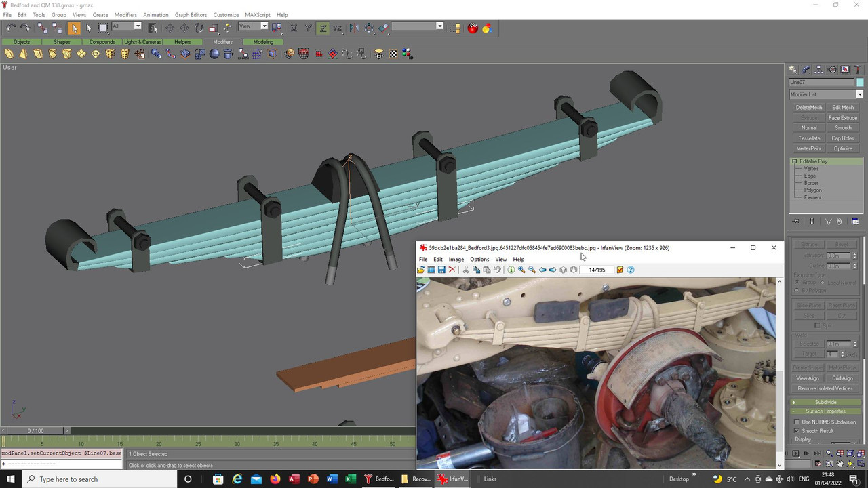Open the Hierarchy panel tab icon
The height and width of the screenshot is (488, 868).
click(x=819, y=70)
